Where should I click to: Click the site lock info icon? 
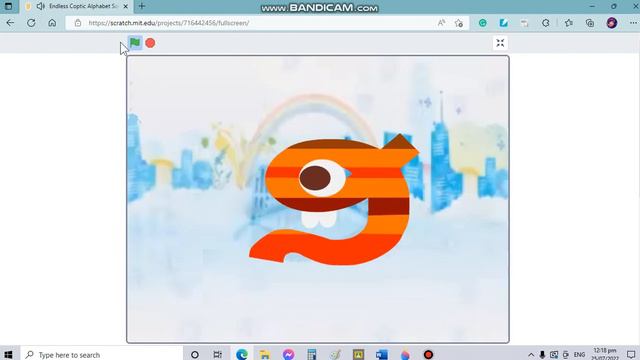pyautogui.click(x=78, y=23)
